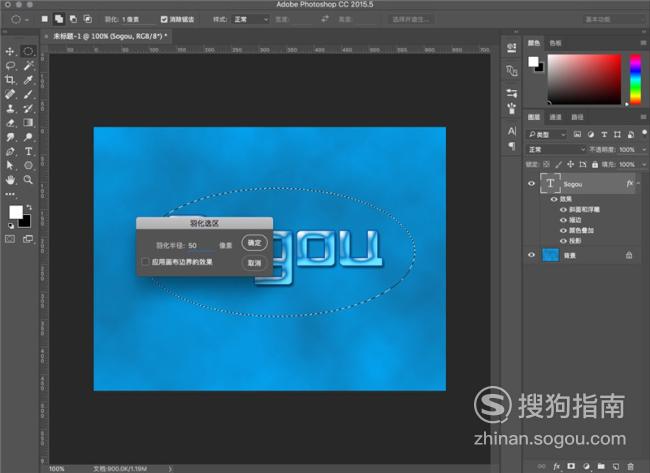Click New Selection mode in options bar

(x=44, y=19)
